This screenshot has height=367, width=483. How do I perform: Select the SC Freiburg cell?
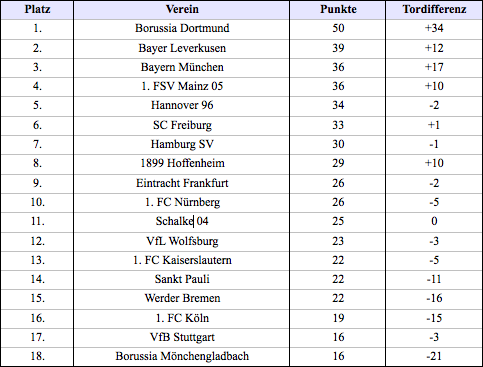click(182, 125)
